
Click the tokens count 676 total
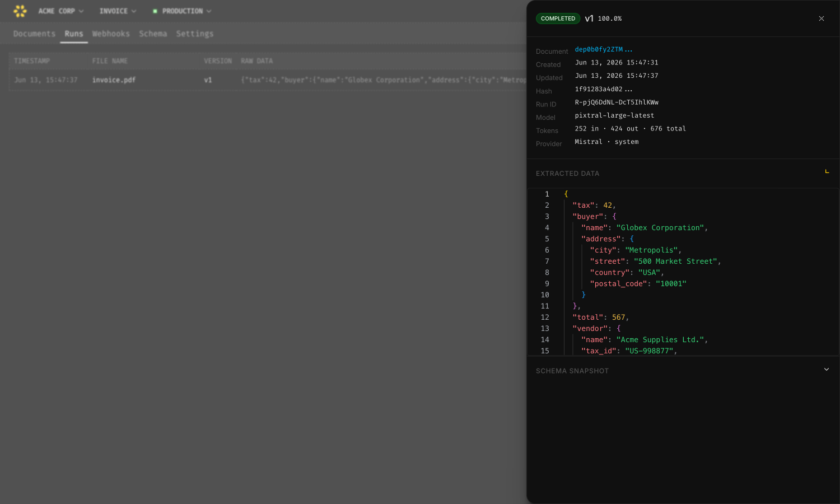(x=668, y=129)
